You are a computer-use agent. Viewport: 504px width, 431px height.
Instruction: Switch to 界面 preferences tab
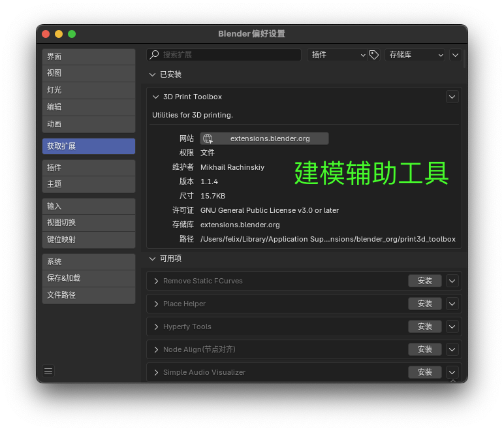pos(89,57)
